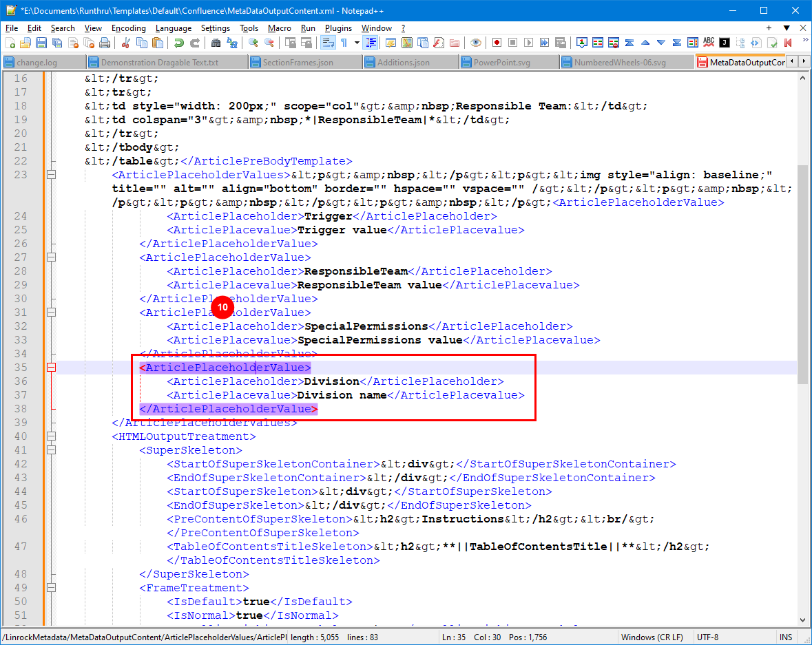Image resolution: width=812 pixels, height=645 pixels.
Task: Open the Encoding menu
Action: coord(128,28)
